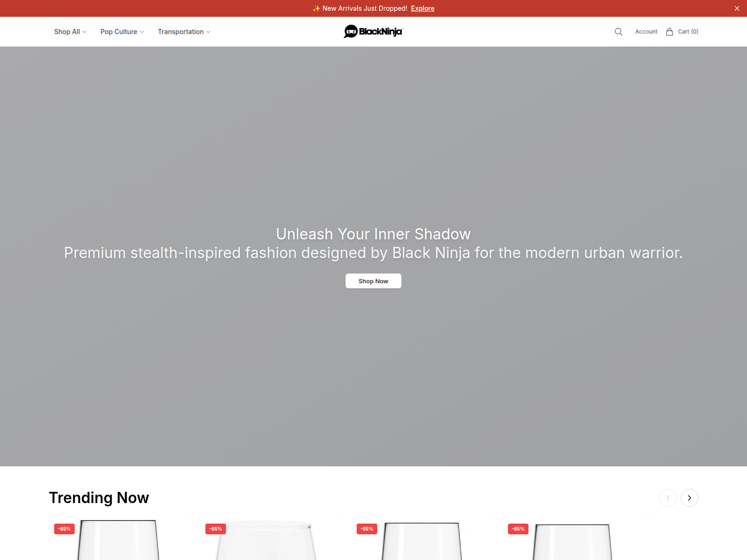Open the first trending glass product

point(119,539)
